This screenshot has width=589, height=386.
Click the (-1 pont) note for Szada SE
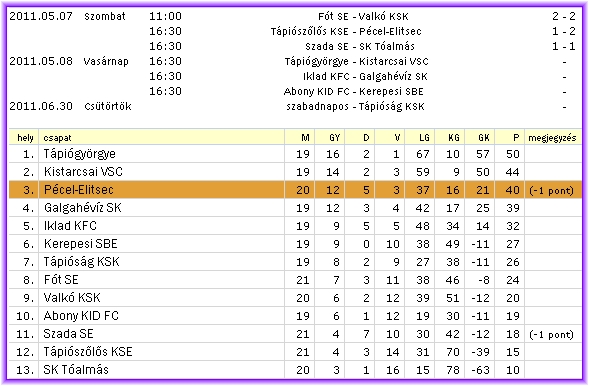point(551,335)
